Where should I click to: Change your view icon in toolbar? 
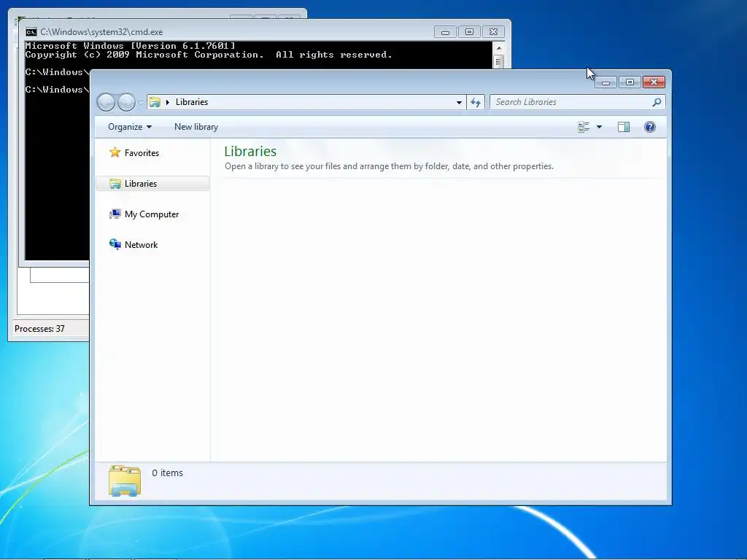click(x=584, y=127)
